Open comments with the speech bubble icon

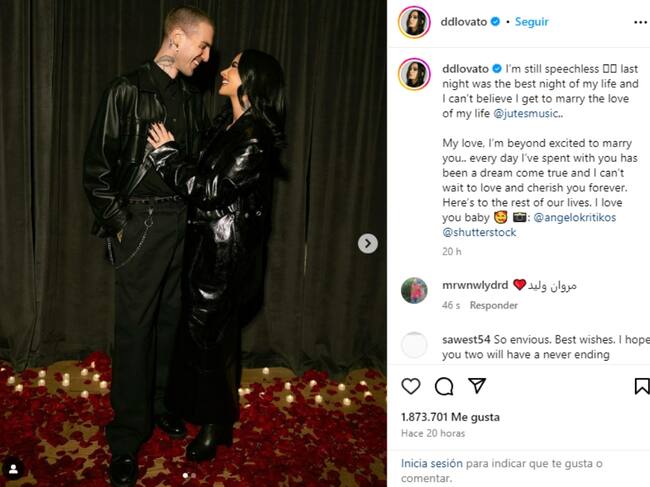click(x=444, y=386)
